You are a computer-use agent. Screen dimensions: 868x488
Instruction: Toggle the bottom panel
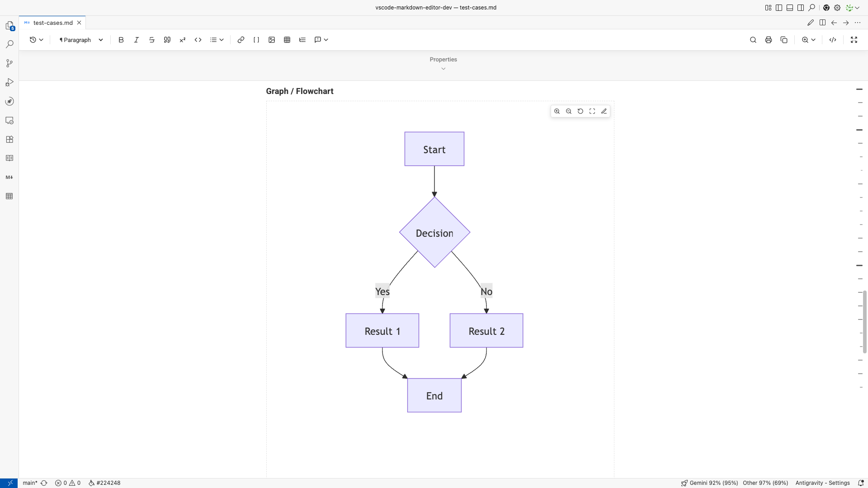point(790,8)
